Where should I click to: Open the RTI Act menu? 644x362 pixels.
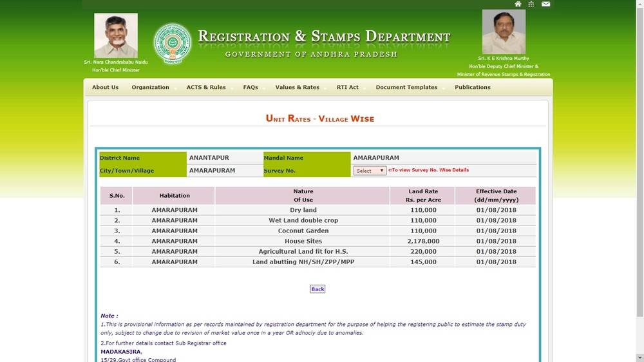pyautogui.click(x=348, y=87)
